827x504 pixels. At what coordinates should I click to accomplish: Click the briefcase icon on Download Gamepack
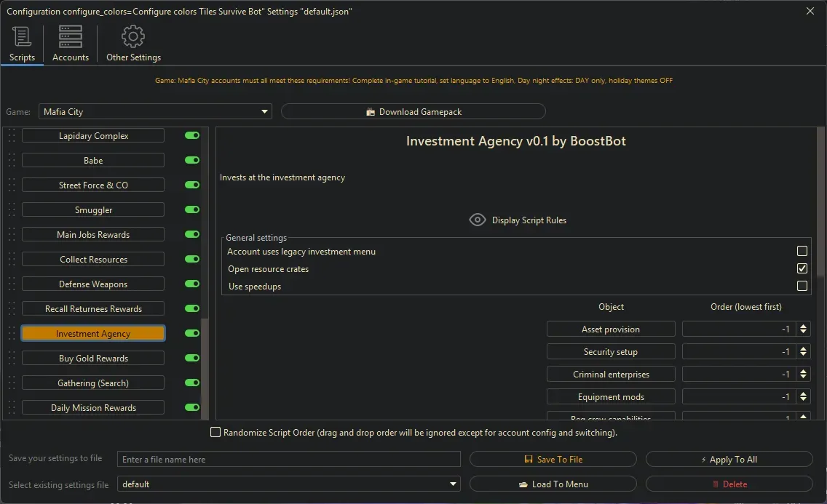pyautogui.click(x=372, y=111)
